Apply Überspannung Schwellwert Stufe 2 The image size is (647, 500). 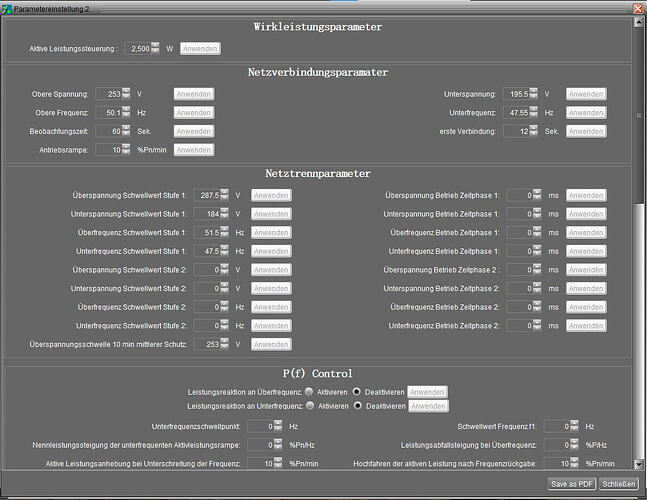[x=271, y=269]
